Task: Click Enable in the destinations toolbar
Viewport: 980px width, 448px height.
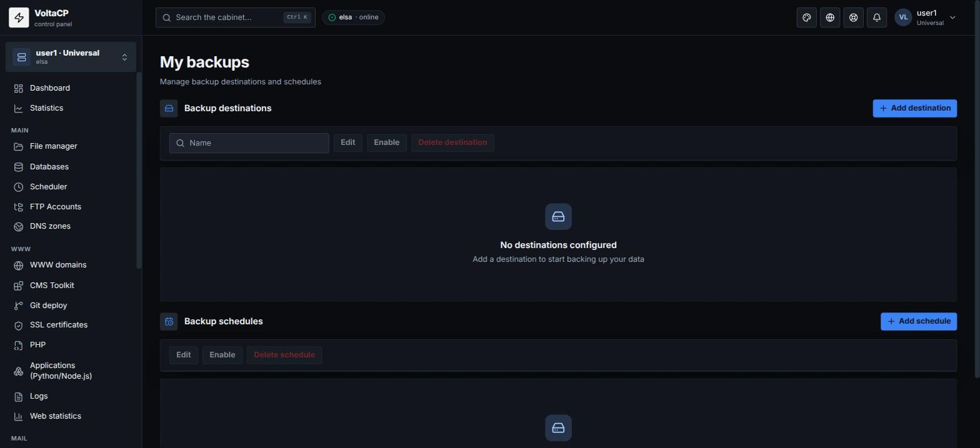Action: point(387,142)
